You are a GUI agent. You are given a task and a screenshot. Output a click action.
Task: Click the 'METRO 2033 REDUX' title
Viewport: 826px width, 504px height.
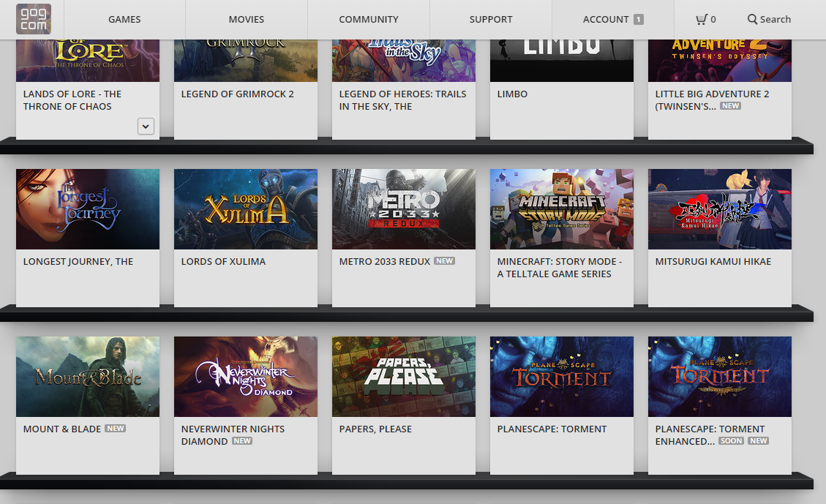385,262
